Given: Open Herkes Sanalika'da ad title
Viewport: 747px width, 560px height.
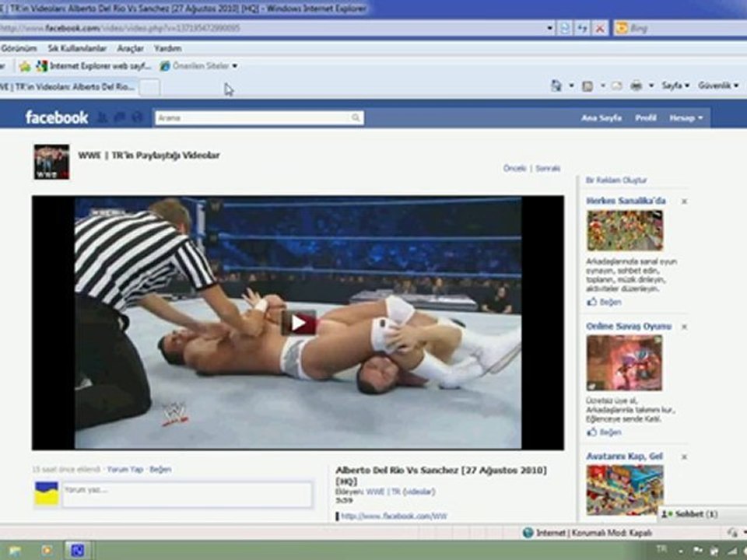Looking at the screenshot, I should (x=626, y=201).
